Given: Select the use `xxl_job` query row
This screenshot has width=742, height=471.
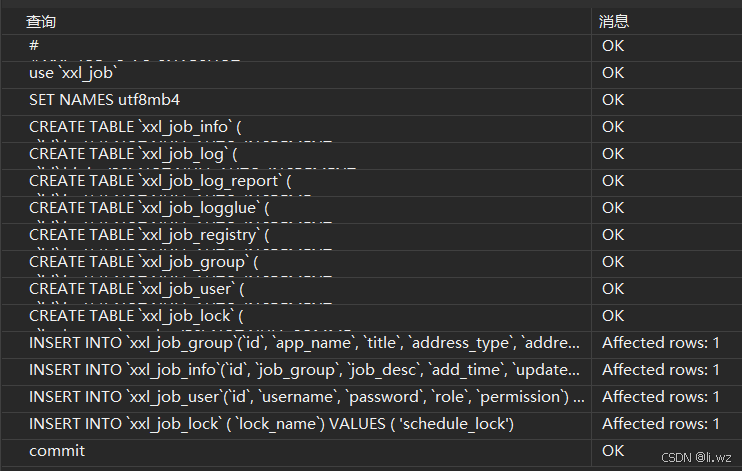Looking at the screenshot, I should click(x=74, y=73).
